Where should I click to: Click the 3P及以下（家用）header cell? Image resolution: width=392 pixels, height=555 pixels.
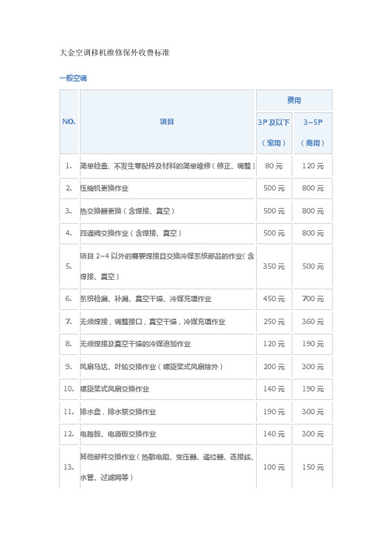273,132
